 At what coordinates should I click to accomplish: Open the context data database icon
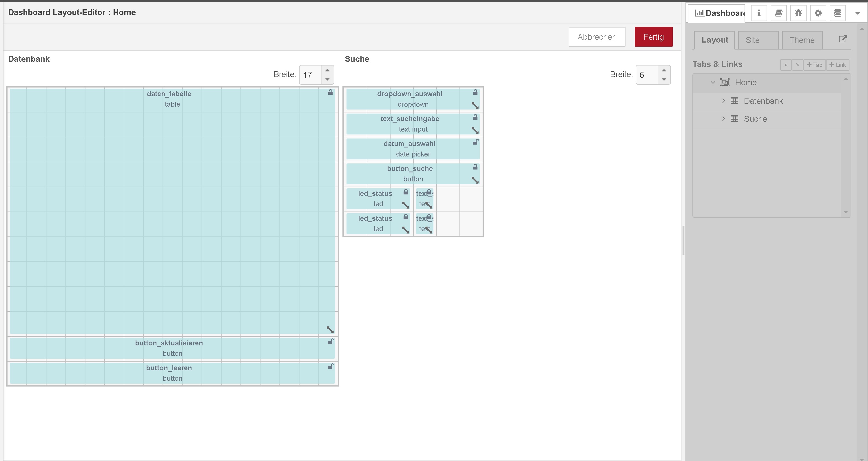coord(838,13)
